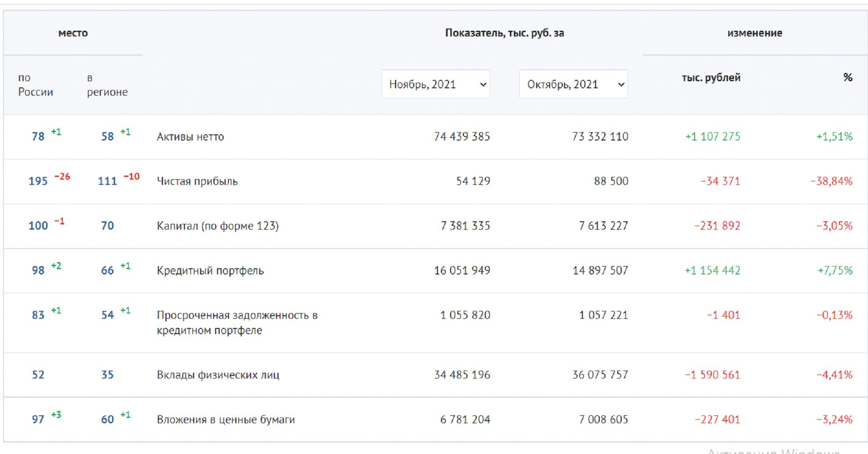The width and height of the screenshot is (868, 454).
Task: Click the Капитал (по форме 123) label
Action: tap(218, 226)
